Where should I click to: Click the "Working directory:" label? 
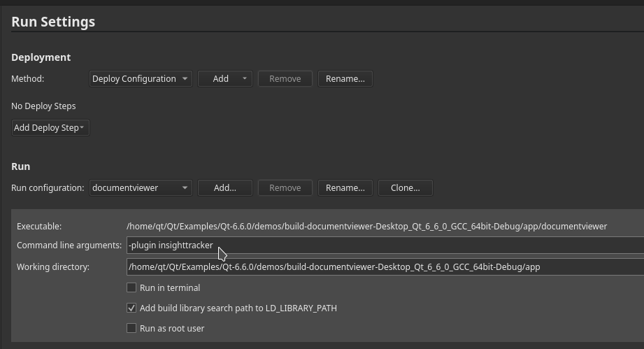(x=53, y=267)
